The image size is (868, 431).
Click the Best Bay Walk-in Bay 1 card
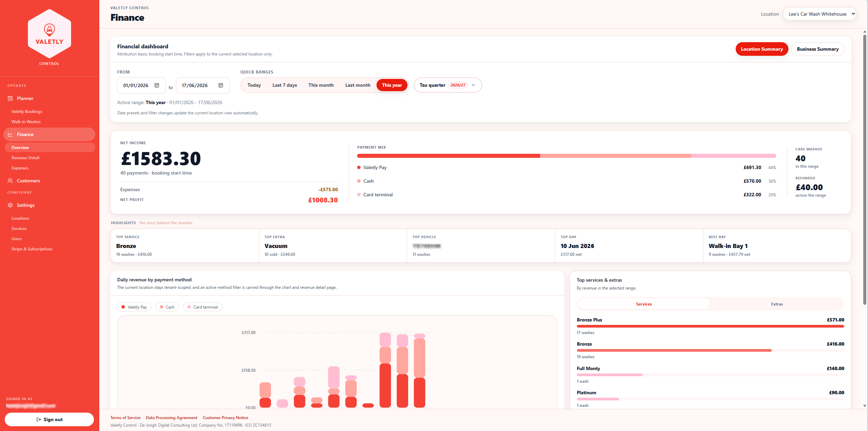tap(777, 245)
